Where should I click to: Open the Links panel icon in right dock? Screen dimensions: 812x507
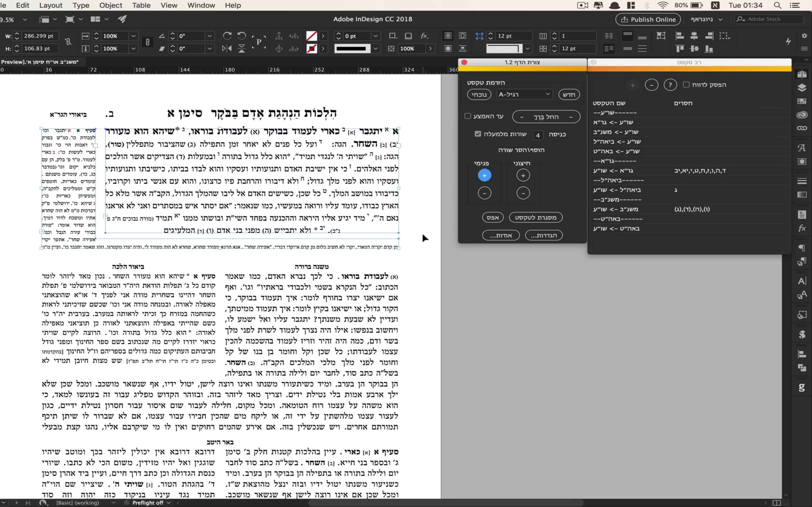tap(802, 128)
